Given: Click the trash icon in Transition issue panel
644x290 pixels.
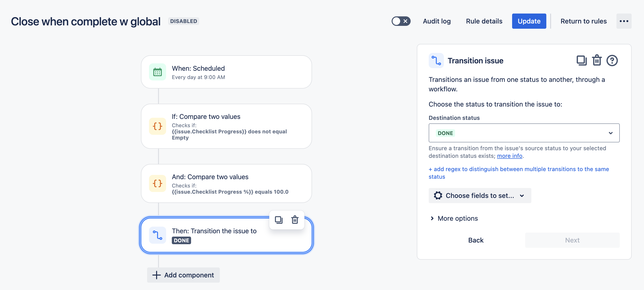Looking at the screenshot, I should tap(597, 61).
